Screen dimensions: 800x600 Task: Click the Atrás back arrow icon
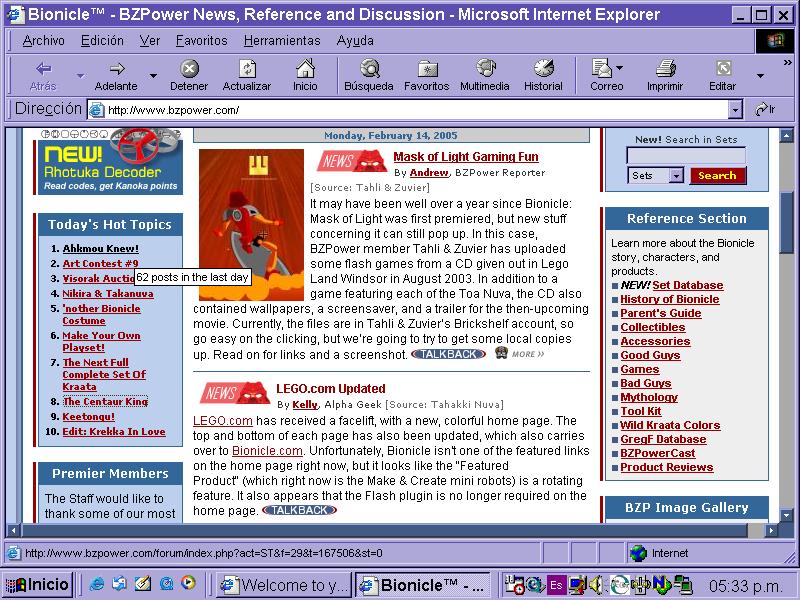point(43,68)
